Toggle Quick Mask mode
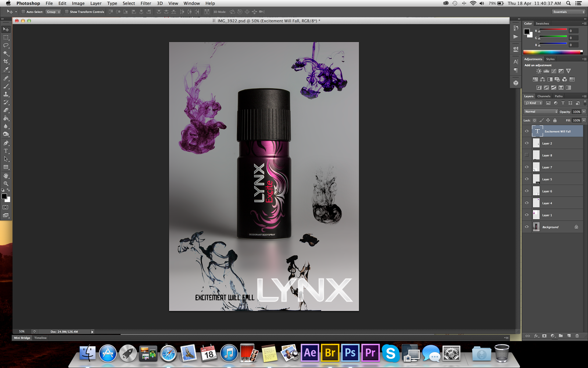 click(x=6, y=207)
